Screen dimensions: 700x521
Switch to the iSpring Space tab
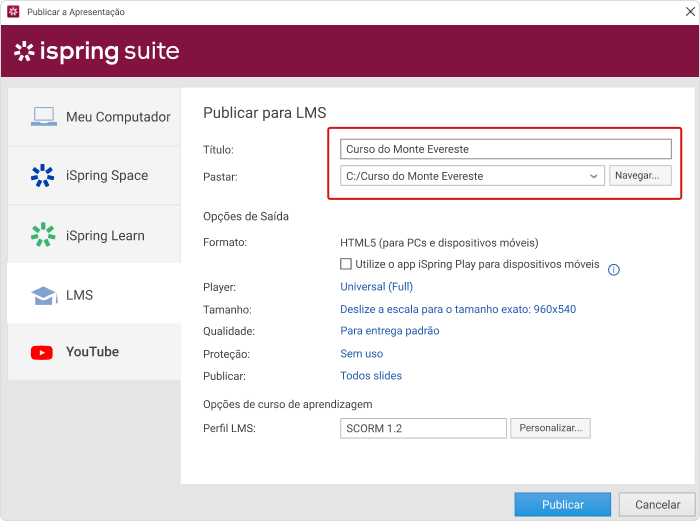pyautogui.click(x=94, y=175)
